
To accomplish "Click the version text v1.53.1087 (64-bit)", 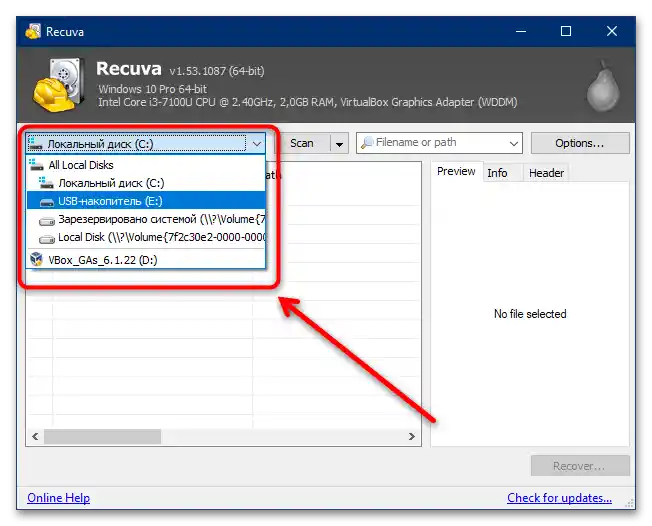I will pos(217,71).
